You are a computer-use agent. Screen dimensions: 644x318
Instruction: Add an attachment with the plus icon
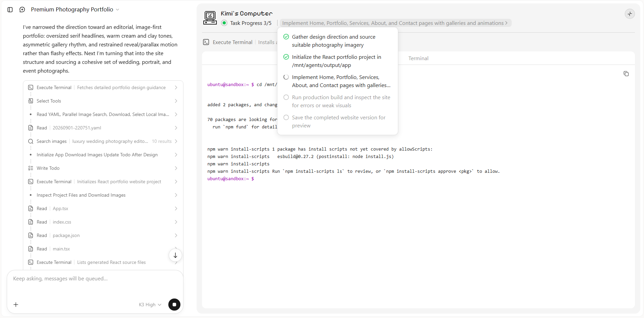[x=16, y=305]
